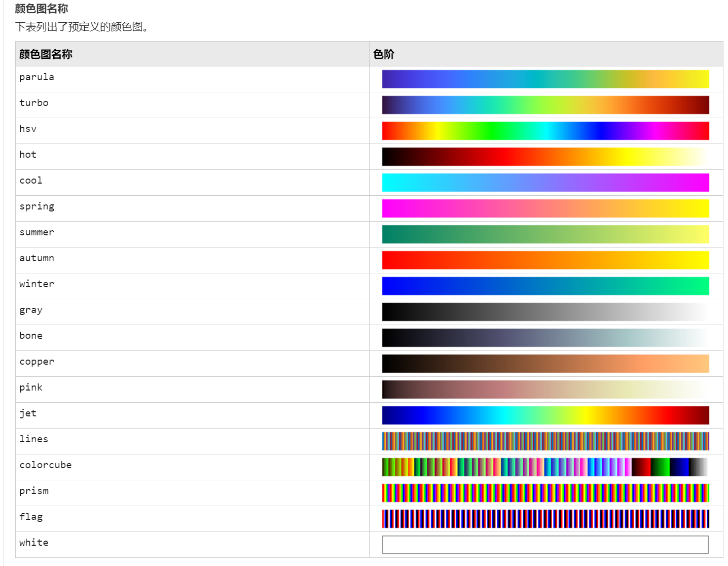Select the pink colormap gradient
Viewport: 728px width, 566px height.
pyautogui.click(x=545, y=390)
